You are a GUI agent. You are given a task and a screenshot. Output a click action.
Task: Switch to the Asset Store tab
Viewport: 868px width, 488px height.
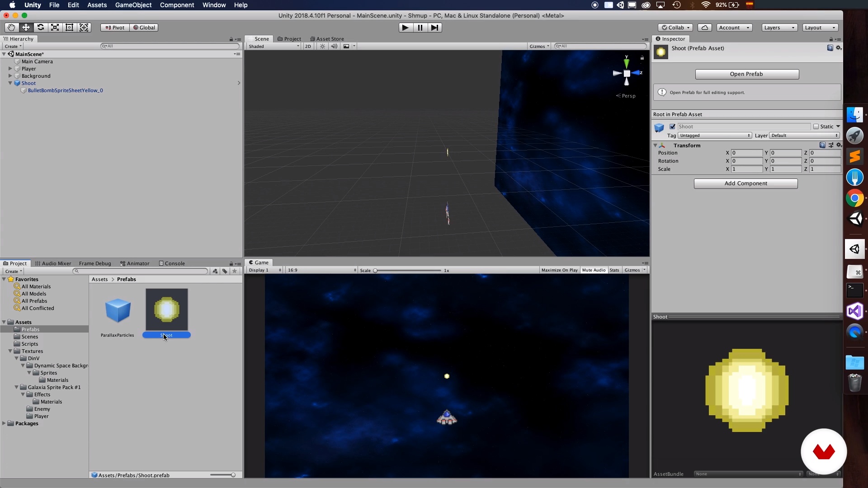327,39
